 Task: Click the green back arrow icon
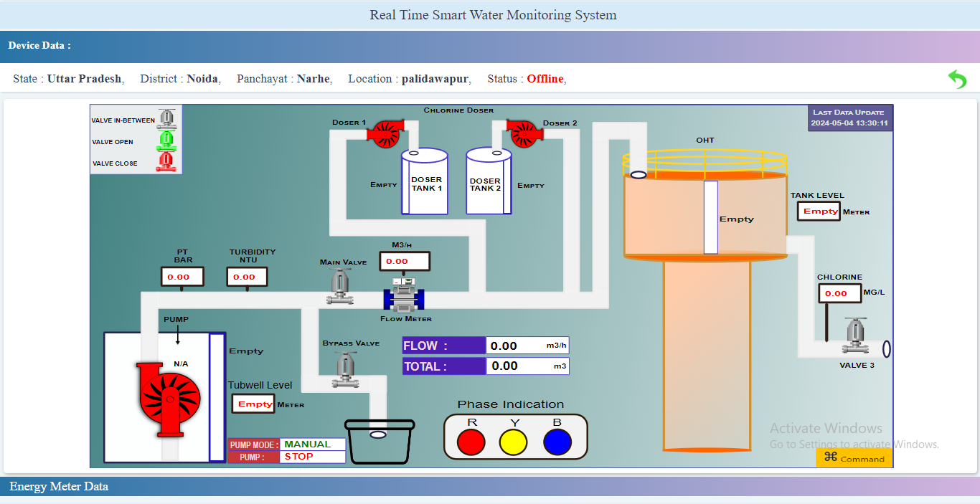(x=957, y=79)
